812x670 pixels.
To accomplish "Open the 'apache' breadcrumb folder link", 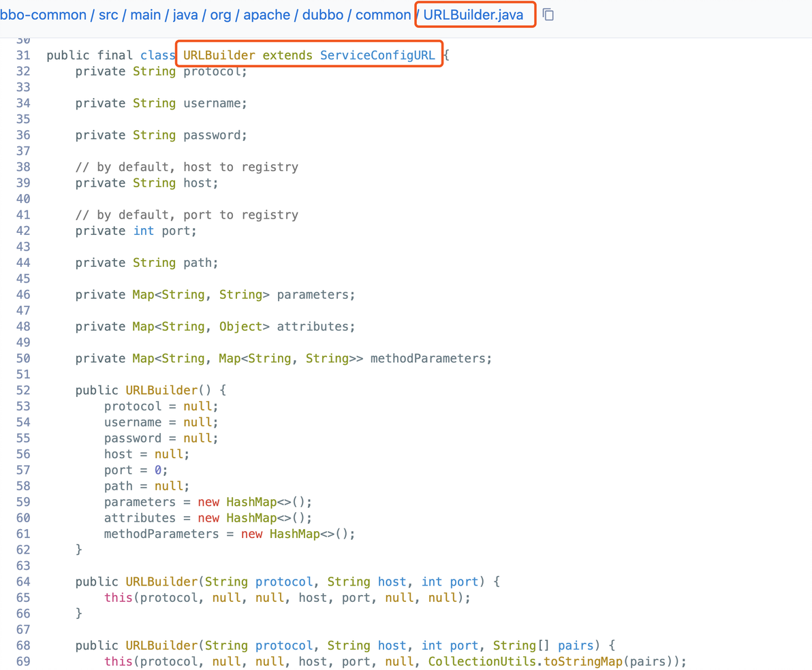I will (267, 15).
